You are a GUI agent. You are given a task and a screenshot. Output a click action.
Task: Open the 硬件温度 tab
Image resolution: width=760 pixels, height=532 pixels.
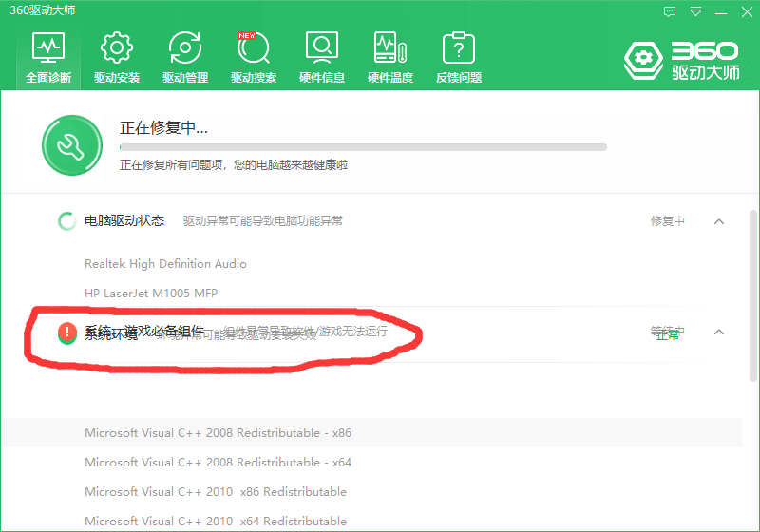point(390,58)
